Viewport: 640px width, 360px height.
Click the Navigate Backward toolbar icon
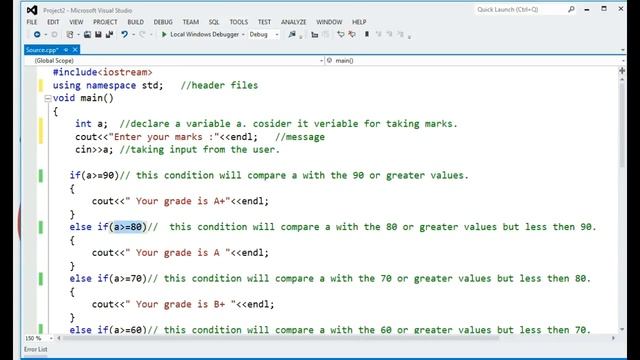pyautogui.click(x=37, y=35)
